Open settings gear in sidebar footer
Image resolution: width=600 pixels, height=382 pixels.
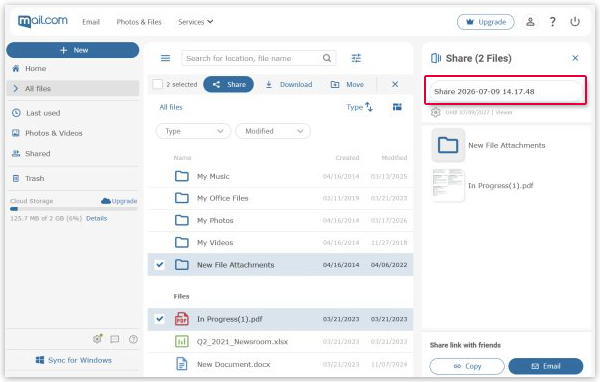98,339
